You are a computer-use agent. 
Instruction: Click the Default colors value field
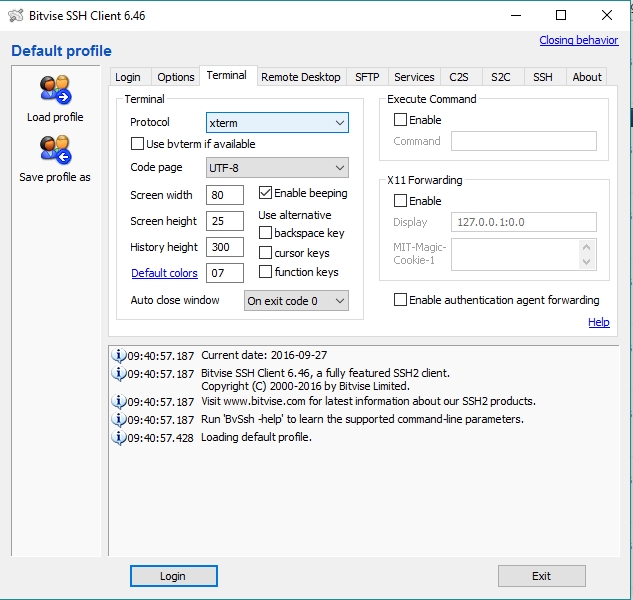tap(225, 273)
